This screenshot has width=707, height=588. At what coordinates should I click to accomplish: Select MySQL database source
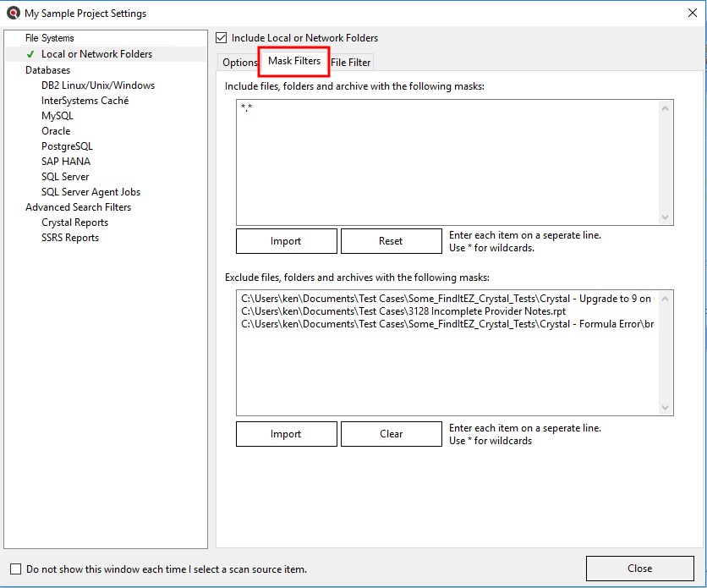[58, 116]
